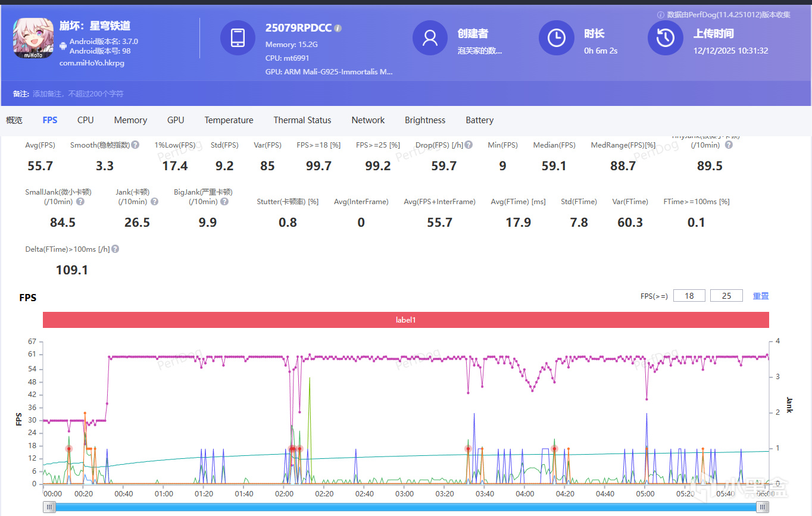Image resolution: width=812 pixels, height=516 pixels.
Task: Click the duration clock icon
Action: coord(556,38)
